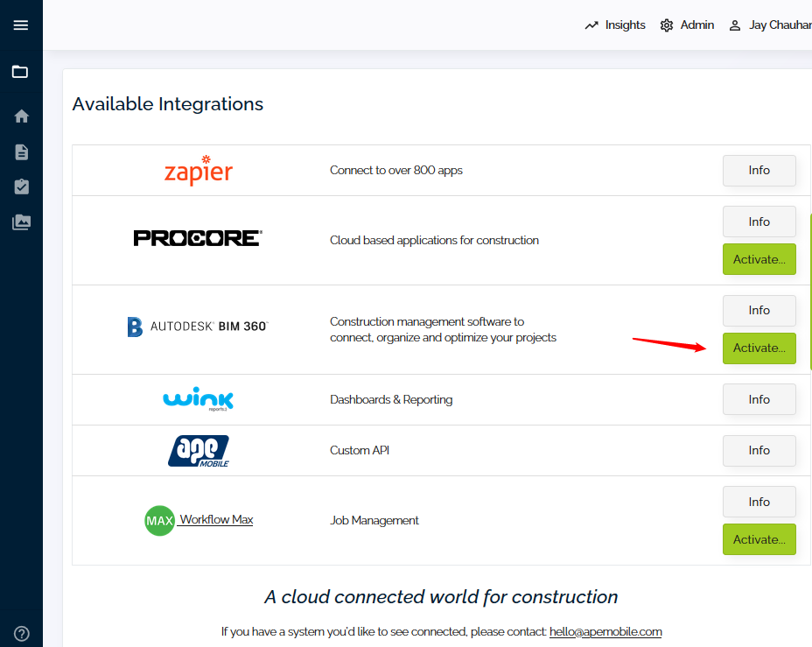Viewport: 812px width, 647px height.
Task: View Info for Zapier integration
Action: click(x=759, y=171)
